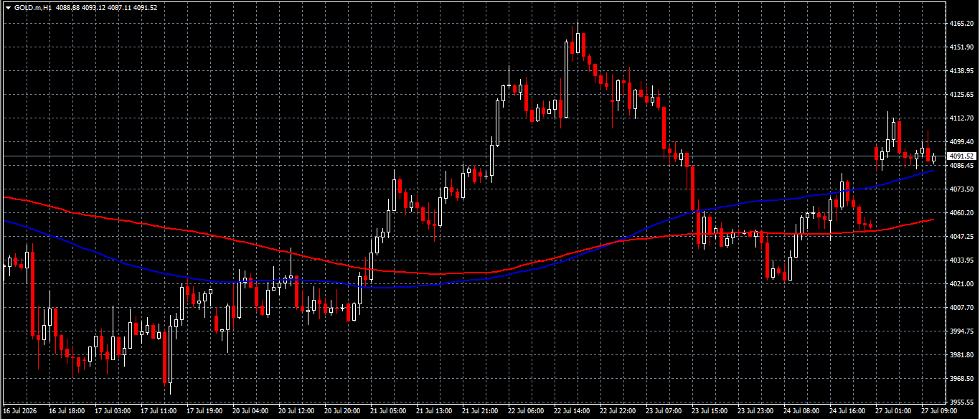
Task: Click the 22 Jul 06:00 time label
Action: pos(526,412)
